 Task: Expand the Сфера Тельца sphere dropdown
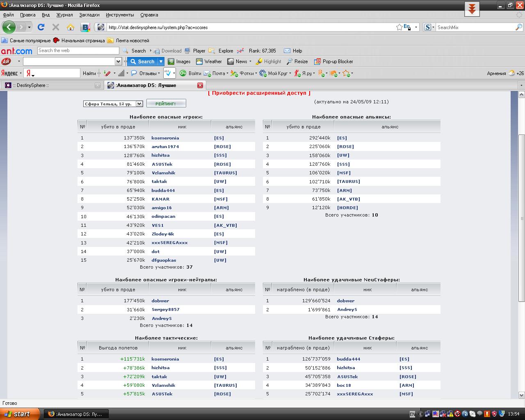[139, 104]
